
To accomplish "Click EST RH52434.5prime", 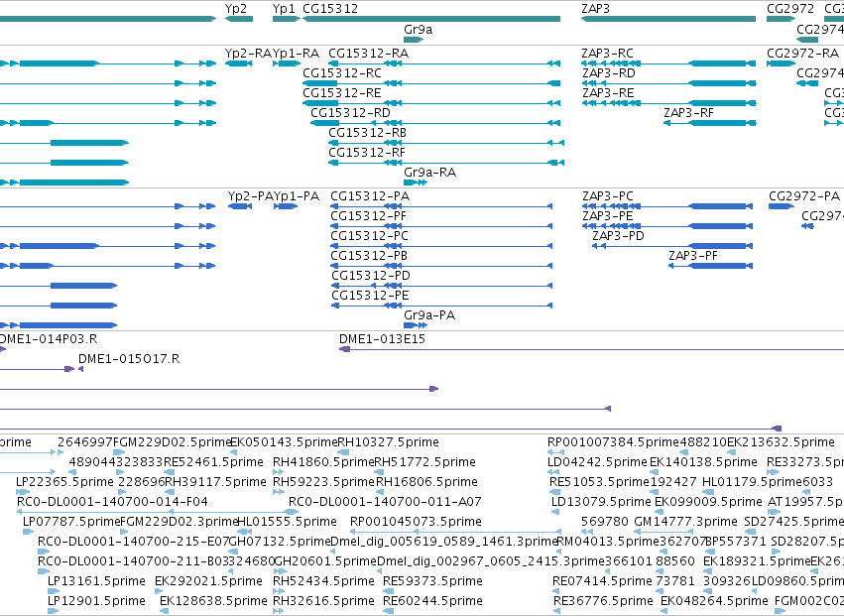I will [323, 581].
